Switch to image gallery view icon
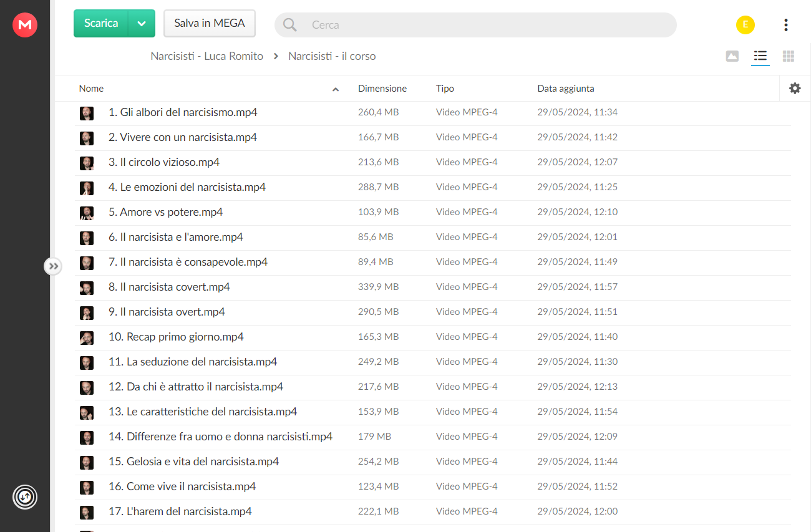The image size is (811, 532). [732, 56]
